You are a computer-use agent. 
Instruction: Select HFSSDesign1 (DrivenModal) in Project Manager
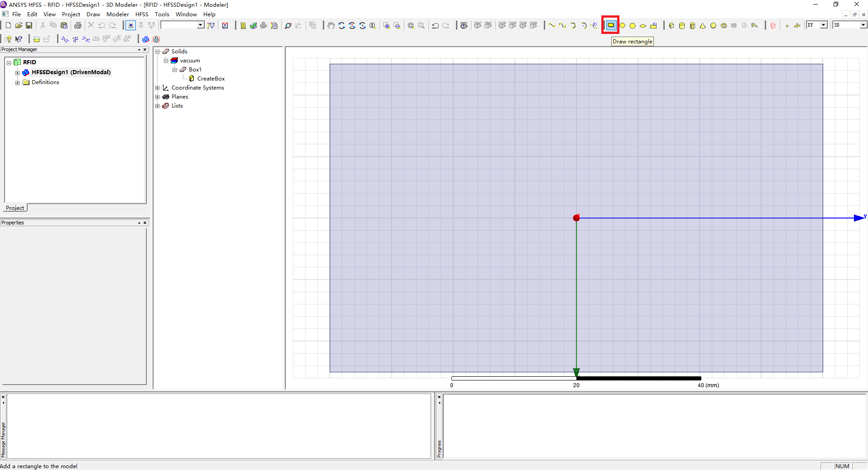(71, 72)
